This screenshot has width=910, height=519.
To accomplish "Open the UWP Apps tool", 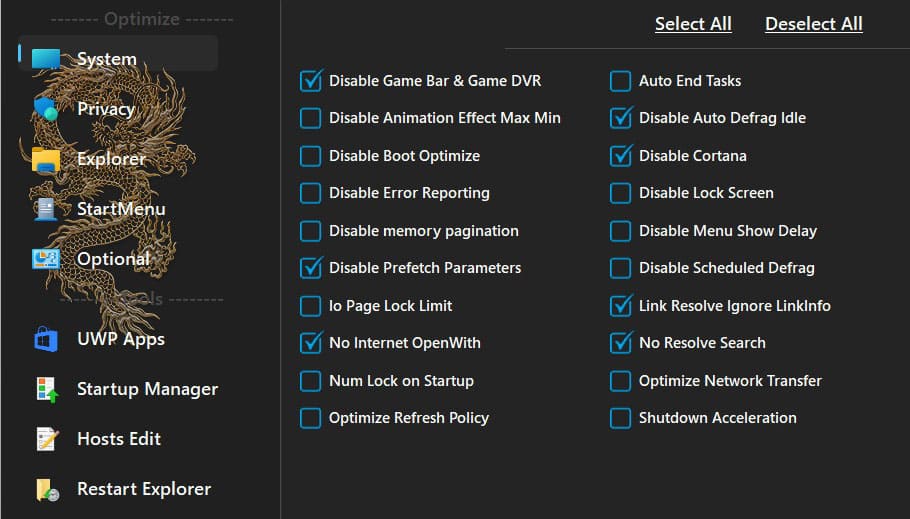I will click(121, 338).
